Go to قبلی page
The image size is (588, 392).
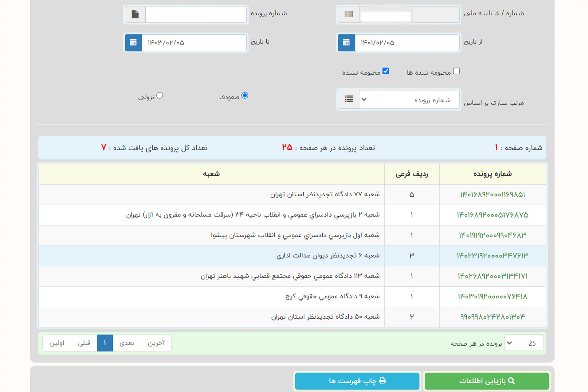click(x=84, y=343)
